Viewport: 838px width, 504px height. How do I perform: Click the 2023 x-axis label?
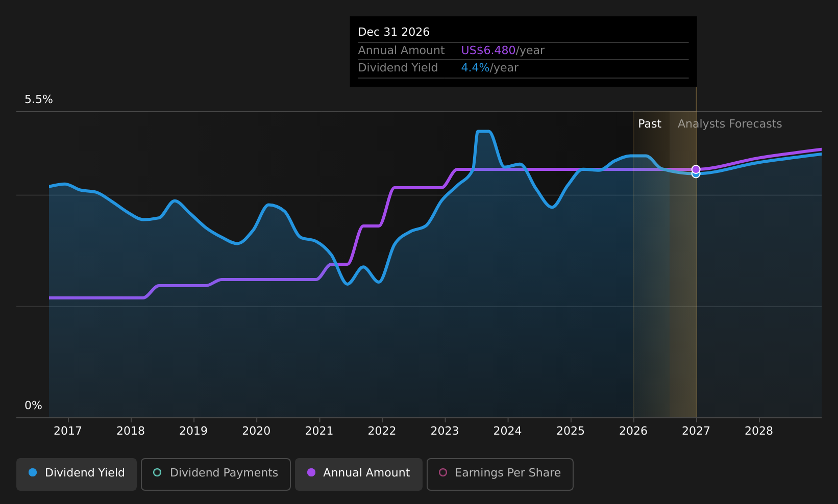pyautogui.click(x=445, y=431)
